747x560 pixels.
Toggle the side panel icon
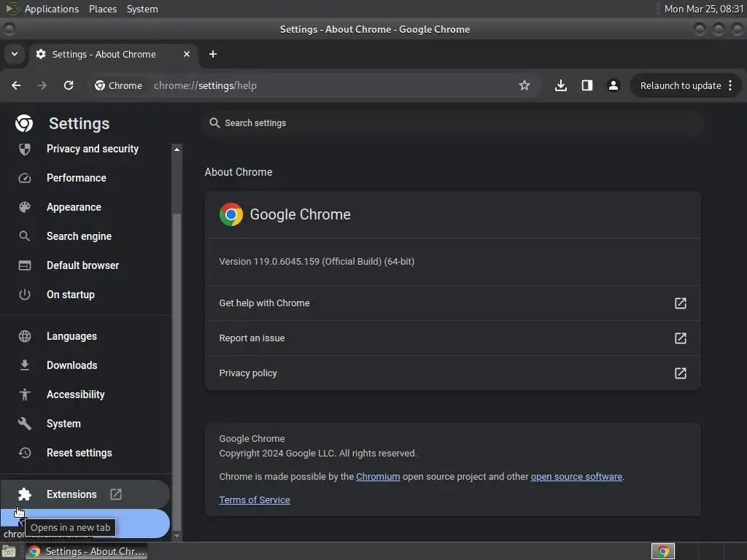point(587,85)
